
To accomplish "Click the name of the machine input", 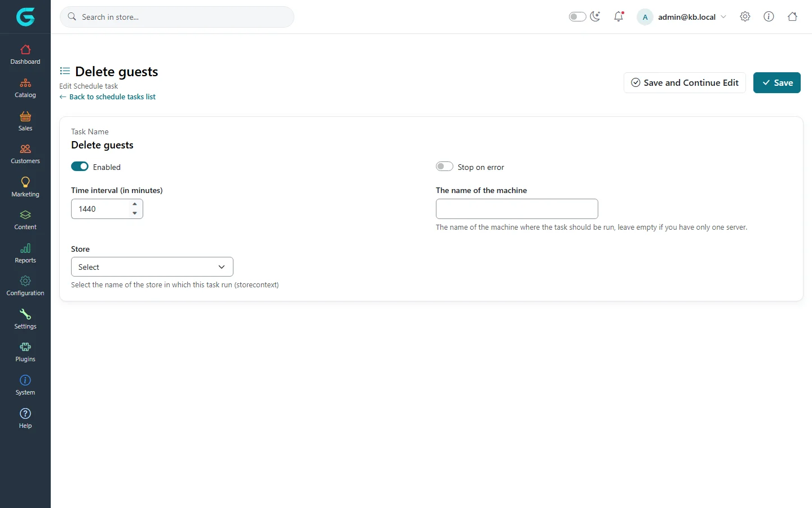I will [x=517, y=209].
